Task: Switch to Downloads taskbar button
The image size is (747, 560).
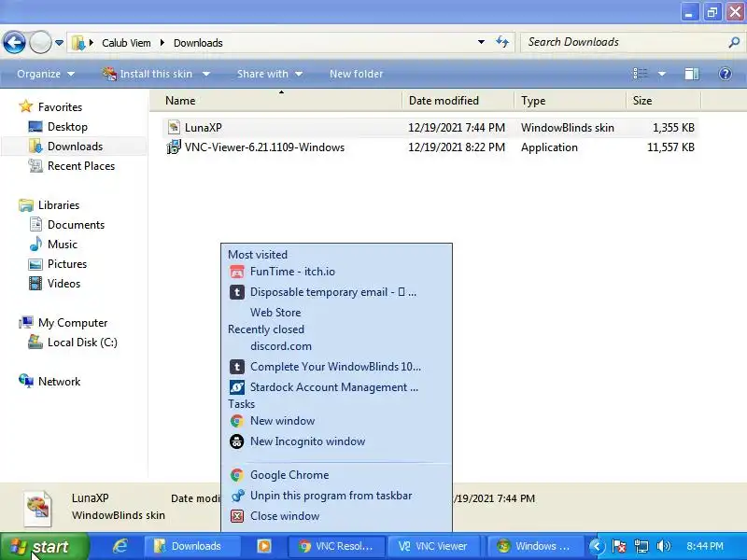Action: 191,546
